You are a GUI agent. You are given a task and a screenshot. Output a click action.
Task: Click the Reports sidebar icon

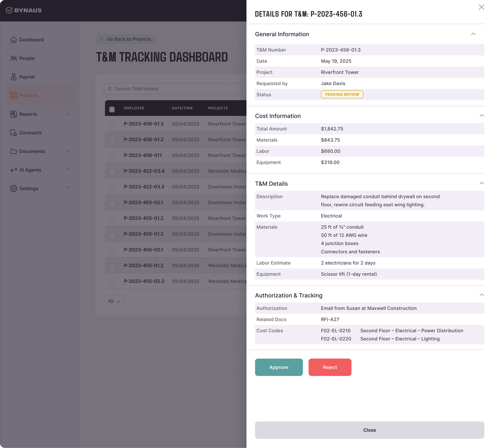pos(13,114)
